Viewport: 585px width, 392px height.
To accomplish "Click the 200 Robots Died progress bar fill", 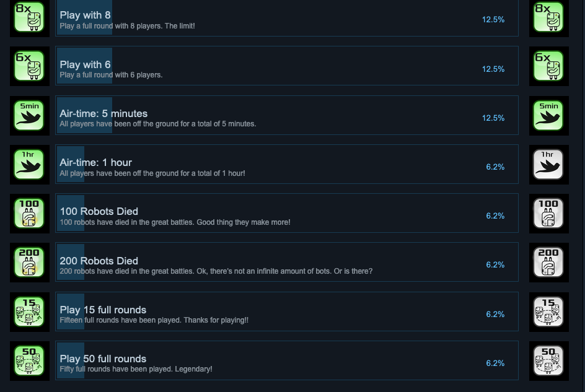I will (x=71, y=262).
